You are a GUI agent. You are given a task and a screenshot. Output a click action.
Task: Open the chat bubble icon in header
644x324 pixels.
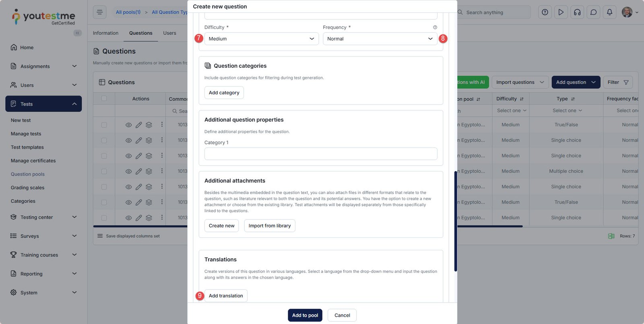tap(593, 12)
